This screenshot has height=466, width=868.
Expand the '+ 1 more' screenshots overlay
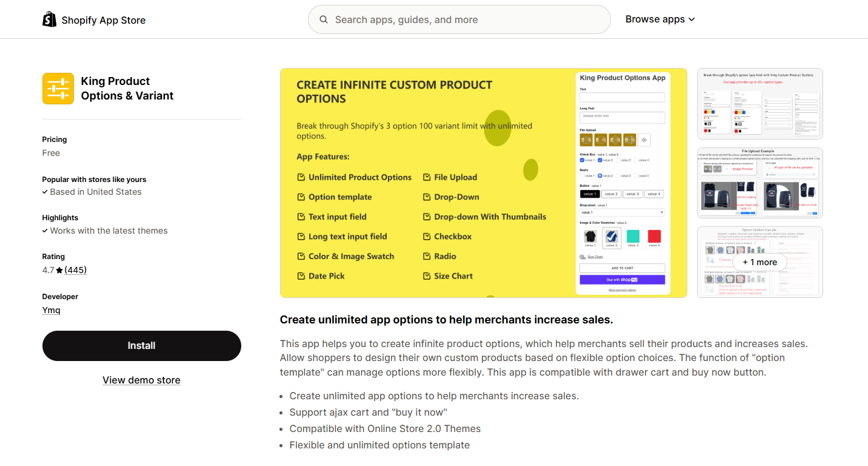(x=760, y=262)
